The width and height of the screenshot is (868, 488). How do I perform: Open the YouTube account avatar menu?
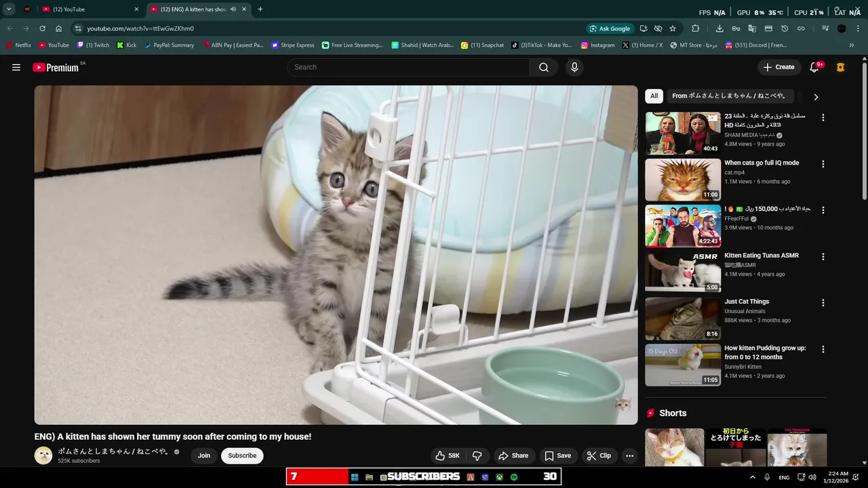click(x=841, y=67)
